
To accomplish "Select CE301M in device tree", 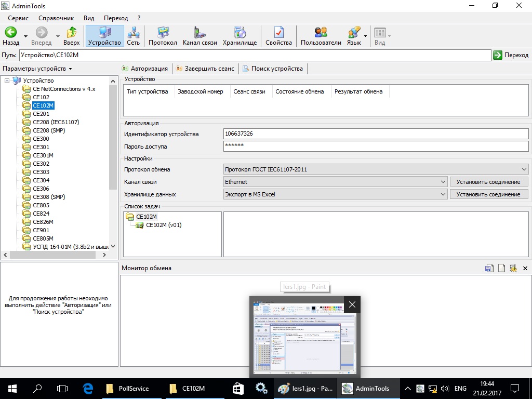I will 43,155.
